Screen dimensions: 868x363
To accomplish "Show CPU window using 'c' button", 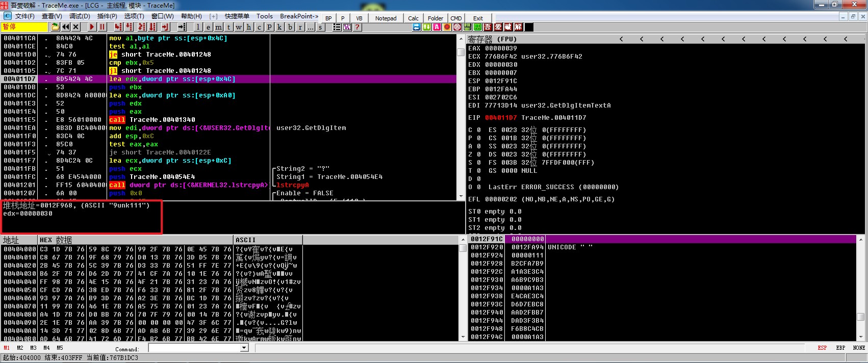I will 259,27.
